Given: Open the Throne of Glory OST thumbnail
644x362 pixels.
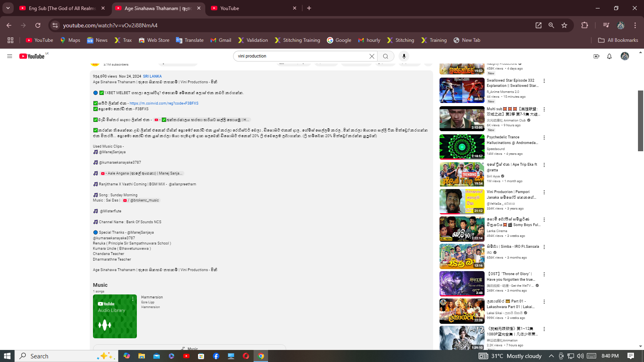Looking at the screenshot, I should 462,284.
